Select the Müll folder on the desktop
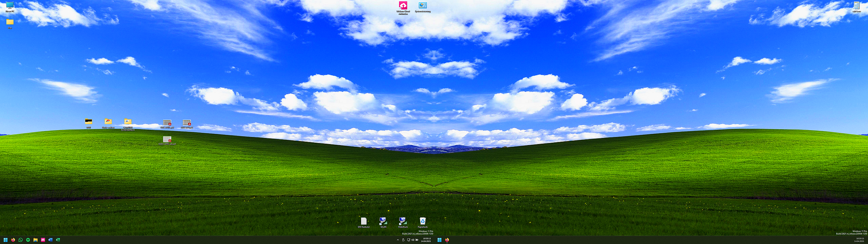The image size is (868, 244). tap(88, 123)
